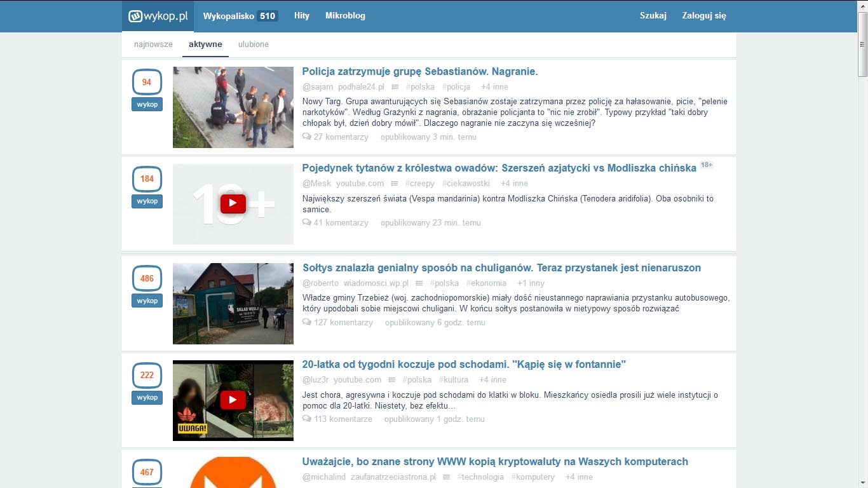
Task: Open the list icon next to zaufanatrzeciastrona.pl
Action: click(x=445, y=477)
